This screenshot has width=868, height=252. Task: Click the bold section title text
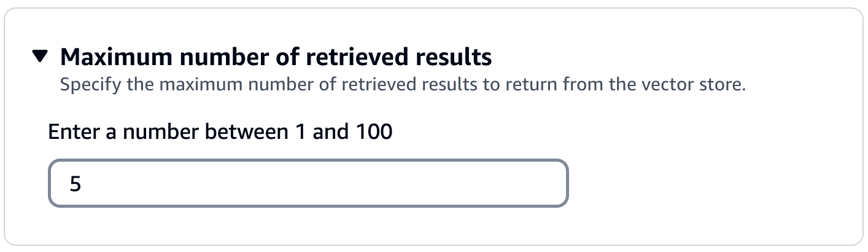coord(276,57)
